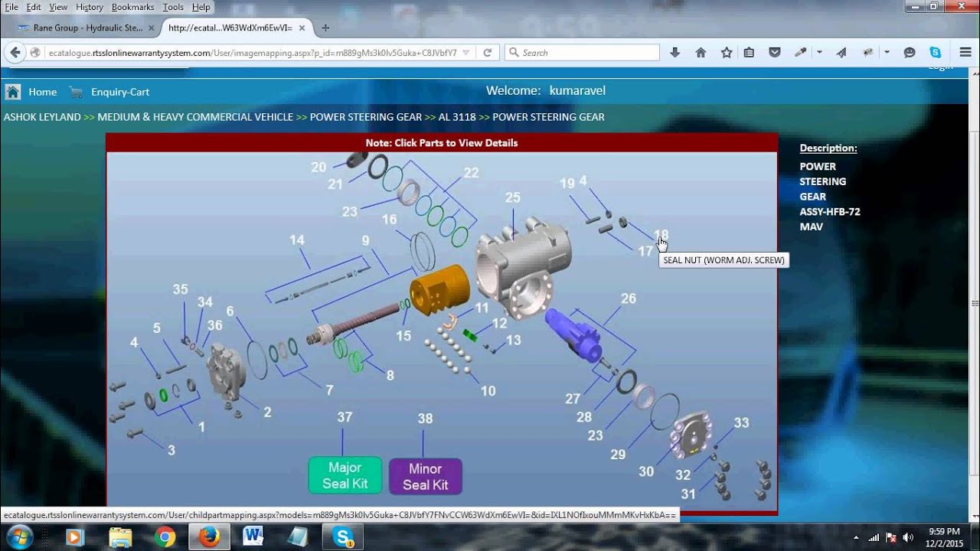Select part number 33 in diagram
This screenshot has width=980, height=551.
coord(741,422)
